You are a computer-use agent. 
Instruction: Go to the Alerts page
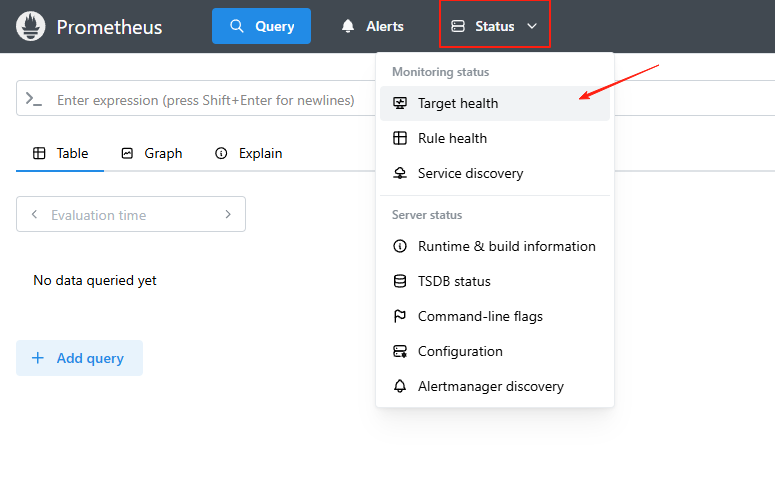pos(373,26)
